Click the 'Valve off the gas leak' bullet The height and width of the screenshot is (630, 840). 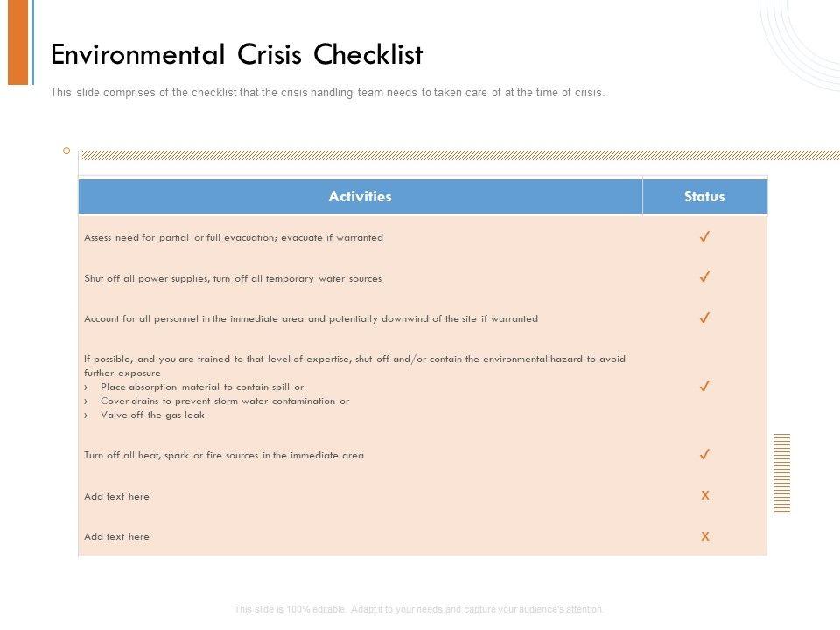click(x=152, y=415)
